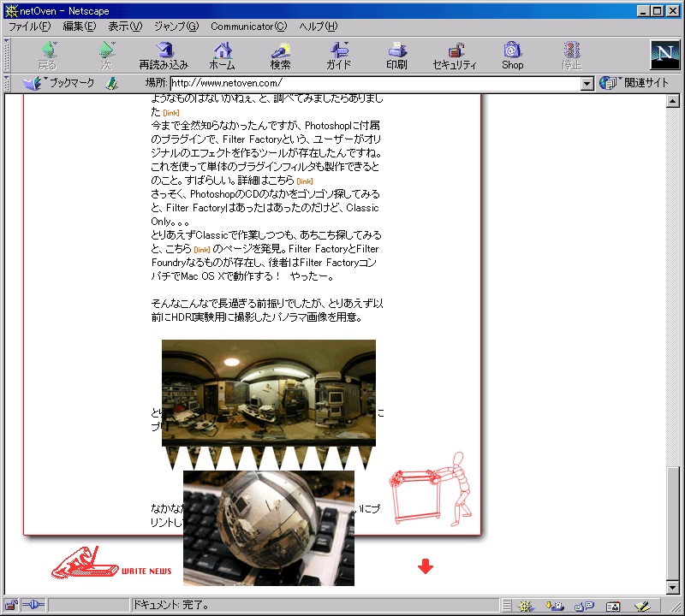Open the Related Sites (関連サイト) button
This screenshot has height=616, width=685.
[x=634, y=82]
